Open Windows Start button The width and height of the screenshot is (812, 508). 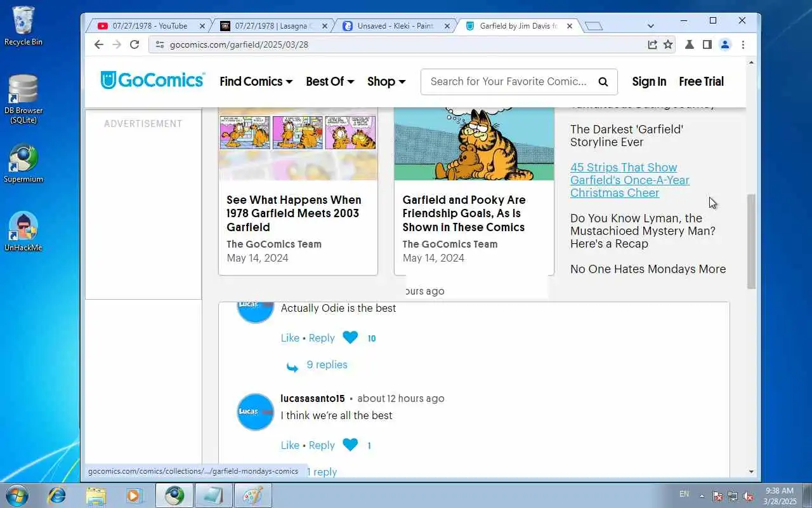click(x=17, y=495)
